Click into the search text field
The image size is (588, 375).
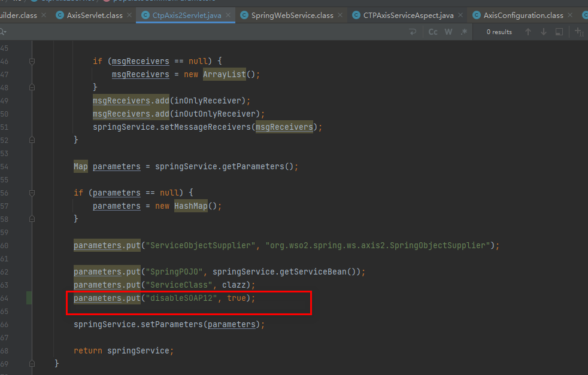coord(206,32)
